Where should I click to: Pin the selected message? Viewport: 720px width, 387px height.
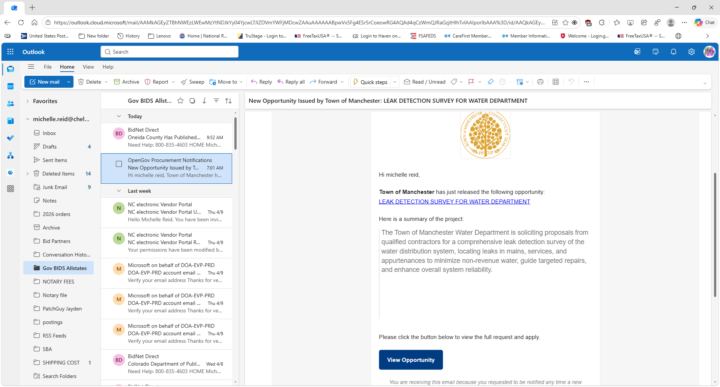click(490, 82)
